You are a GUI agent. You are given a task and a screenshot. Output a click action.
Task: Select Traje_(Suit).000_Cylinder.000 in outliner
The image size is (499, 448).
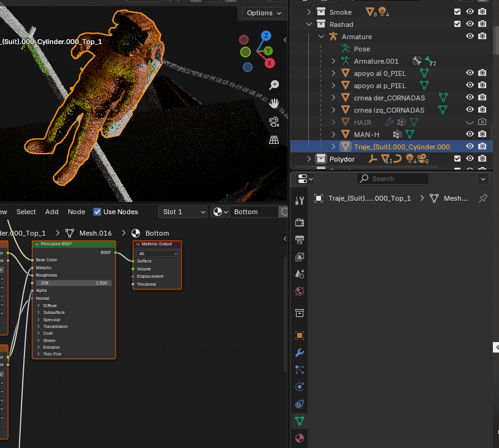pyautogui.click(x=402, y=147)
